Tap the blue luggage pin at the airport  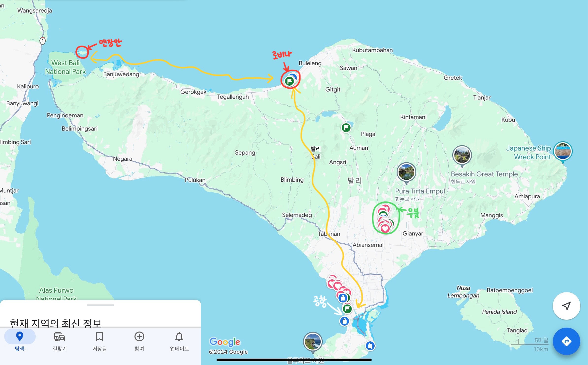(344, 321)
